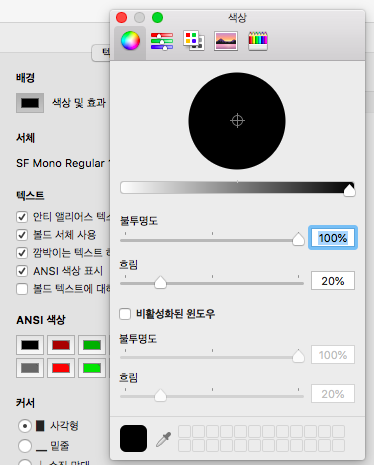Pick a color with the eyedropper

tap(164, 439)
